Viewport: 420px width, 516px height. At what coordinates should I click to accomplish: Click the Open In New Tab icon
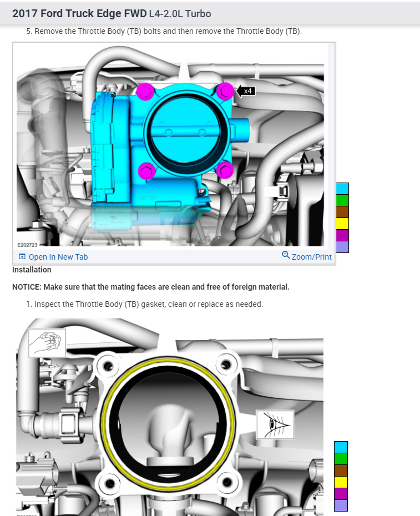pos(22,257)
